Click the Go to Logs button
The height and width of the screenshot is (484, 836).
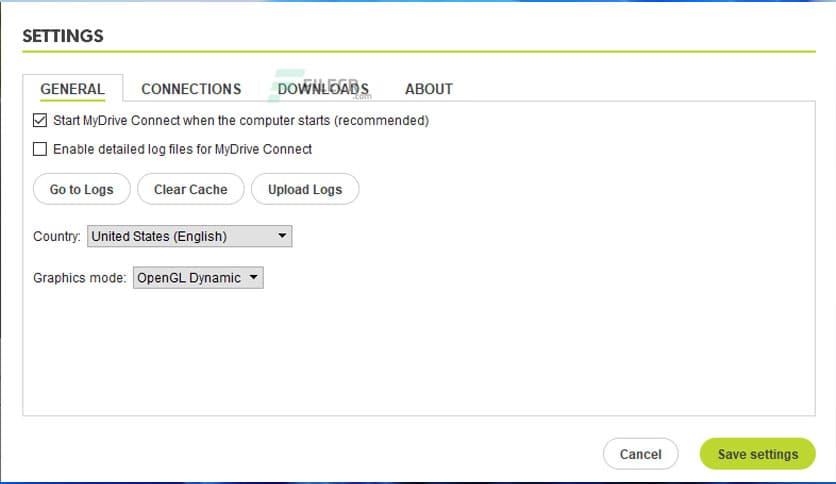pos(82,189)
